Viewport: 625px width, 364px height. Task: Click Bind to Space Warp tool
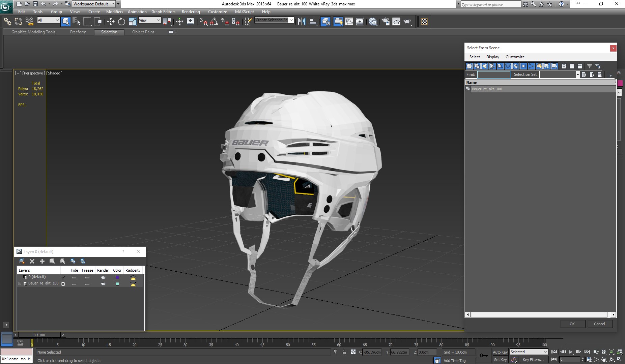[29, 22]
